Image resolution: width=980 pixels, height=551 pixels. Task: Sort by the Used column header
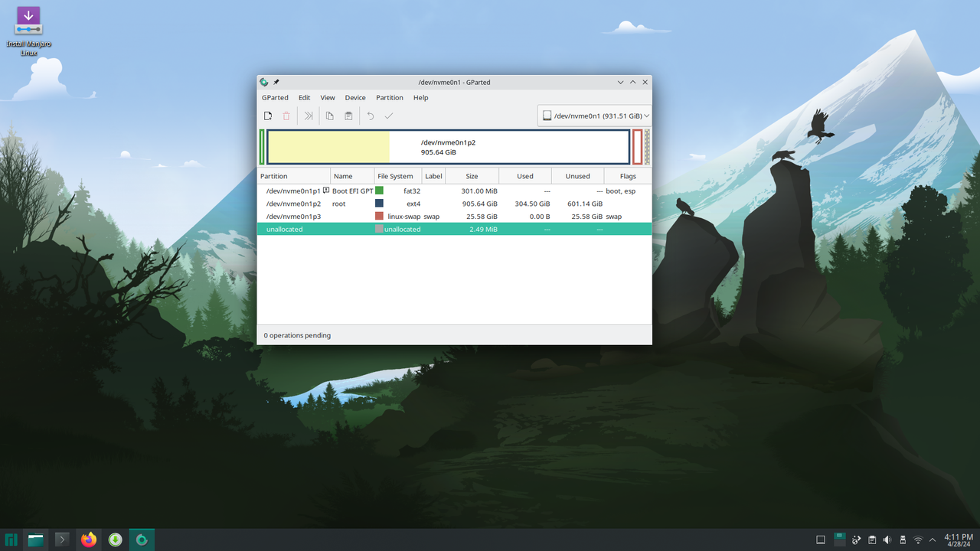coord(525,176)
